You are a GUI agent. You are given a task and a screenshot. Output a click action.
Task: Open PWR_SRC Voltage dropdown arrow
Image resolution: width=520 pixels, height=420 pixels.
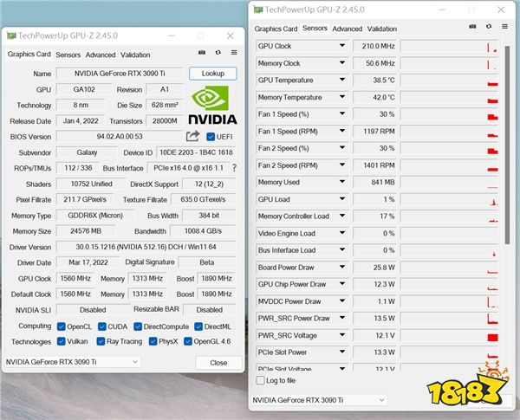coord(342,335)
